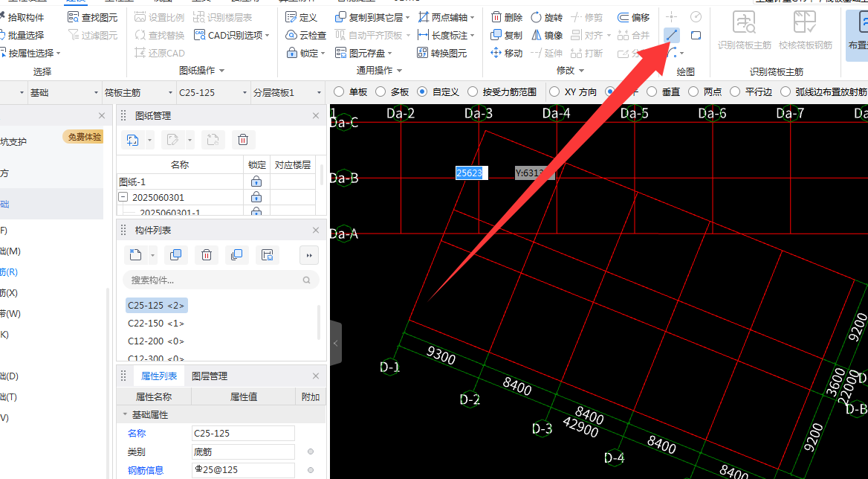Screen dimensions: 868x479
Task: Expand more tools in 构件列表 toolbar
Action: 309,254
